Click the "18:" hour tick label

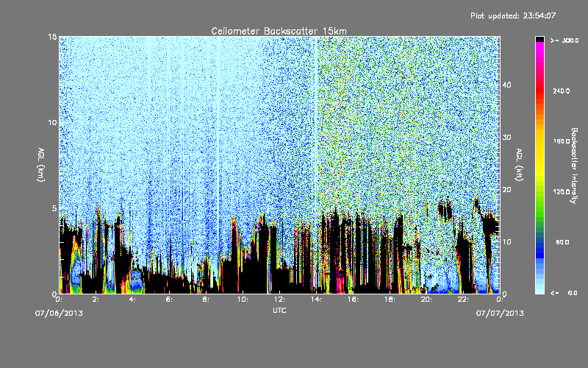click(390, 300)
